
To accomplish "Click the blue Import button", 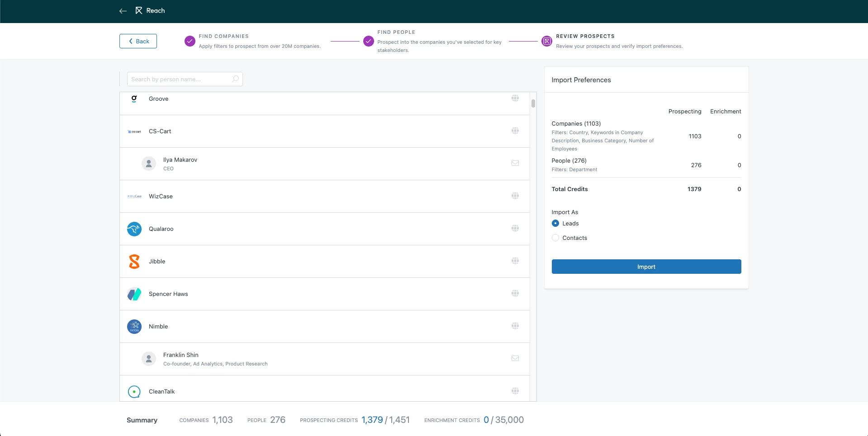I will pyautogui.click(x=646, y=267).
